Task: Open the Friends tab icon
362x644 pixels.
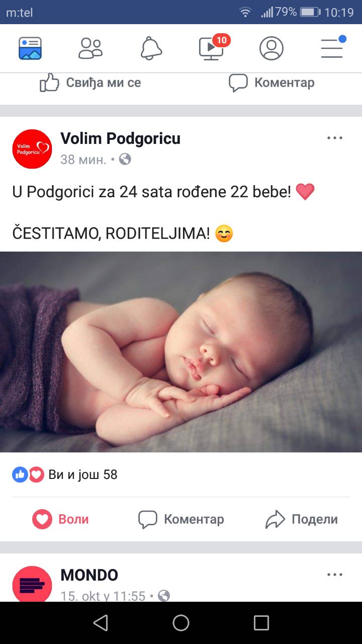Action: pyautogui.click(x=90, y=48)
